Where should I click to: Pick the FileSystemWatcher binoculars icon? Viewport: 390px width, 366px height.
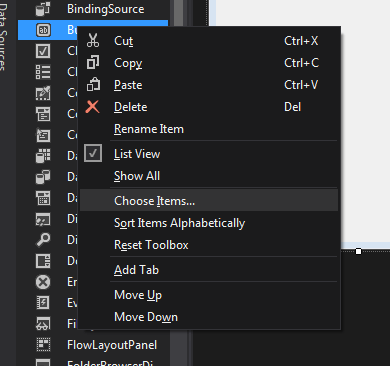43,324
